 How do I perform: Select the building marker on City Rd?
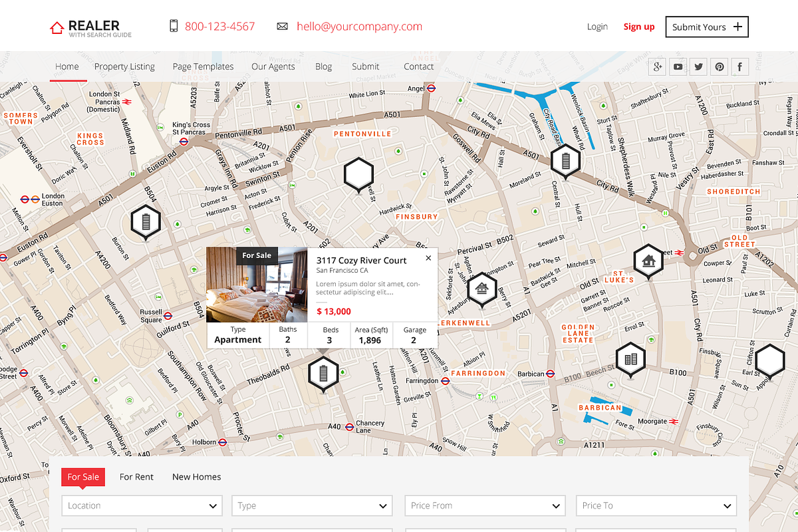(565, 162)
